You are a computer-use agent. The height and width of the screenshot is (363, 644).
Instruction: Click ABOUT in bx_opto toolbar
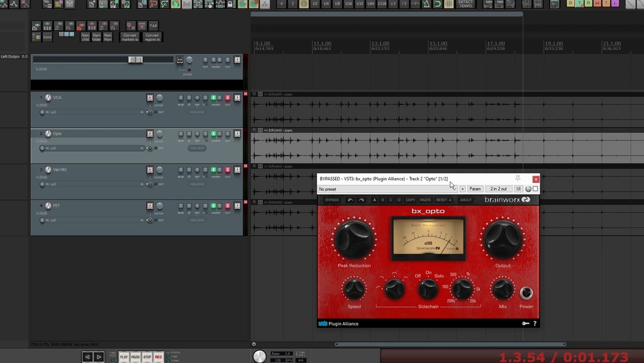466,200
